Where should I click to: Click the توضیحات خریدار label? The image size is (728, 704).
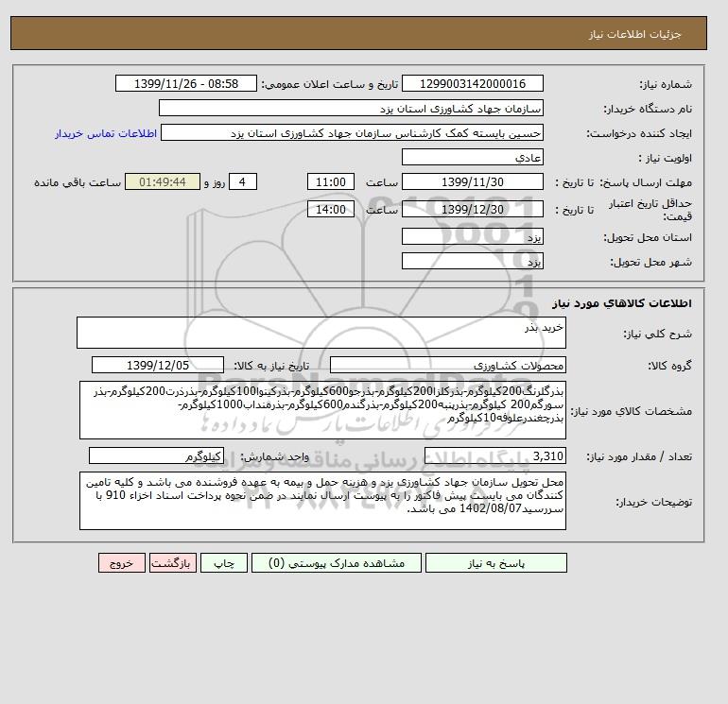(653, 502)
